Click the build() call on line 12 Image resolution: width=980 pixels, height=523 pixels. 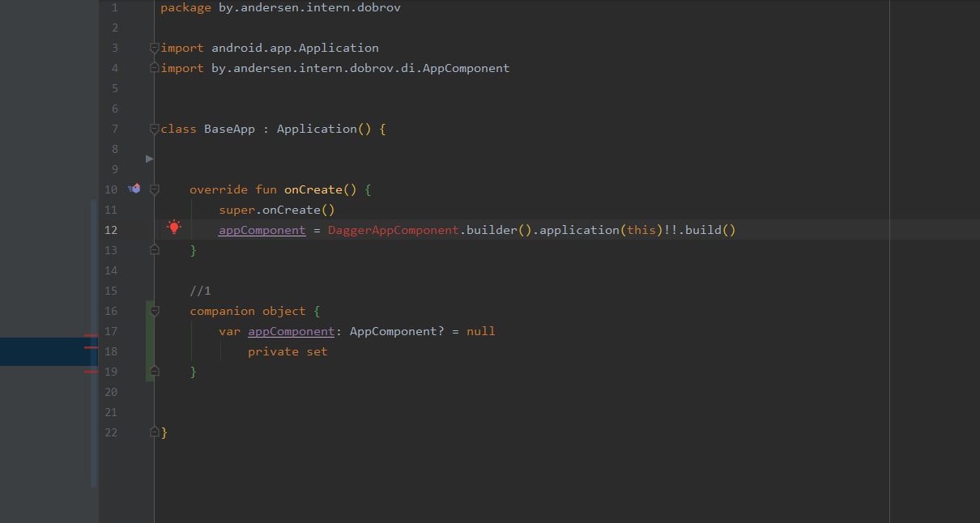tap(710, 230)
